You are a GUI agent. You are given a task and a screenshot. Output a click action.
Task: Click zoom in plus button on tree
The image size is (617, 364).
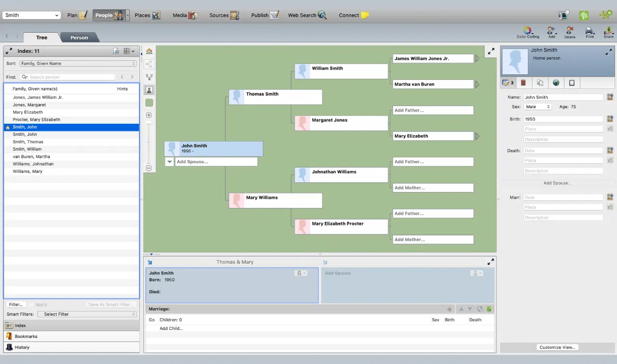pos(149,115)
